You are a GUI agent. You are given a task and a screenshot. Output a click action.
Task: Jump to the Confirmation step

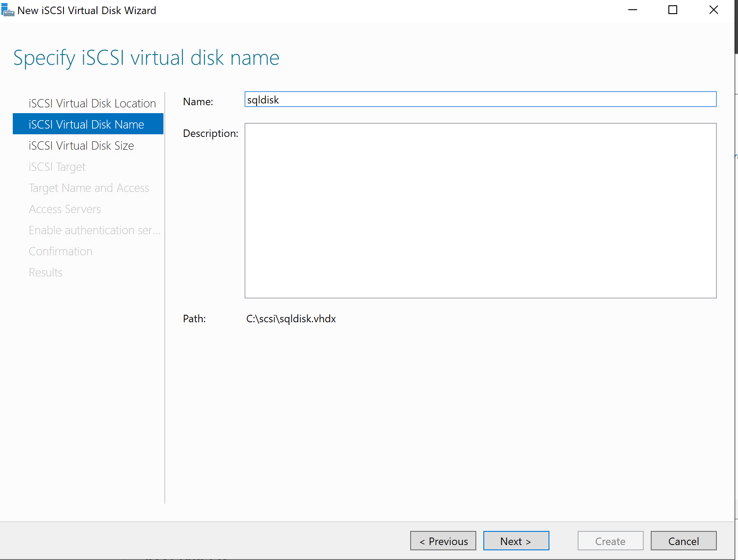click(60, 251)
